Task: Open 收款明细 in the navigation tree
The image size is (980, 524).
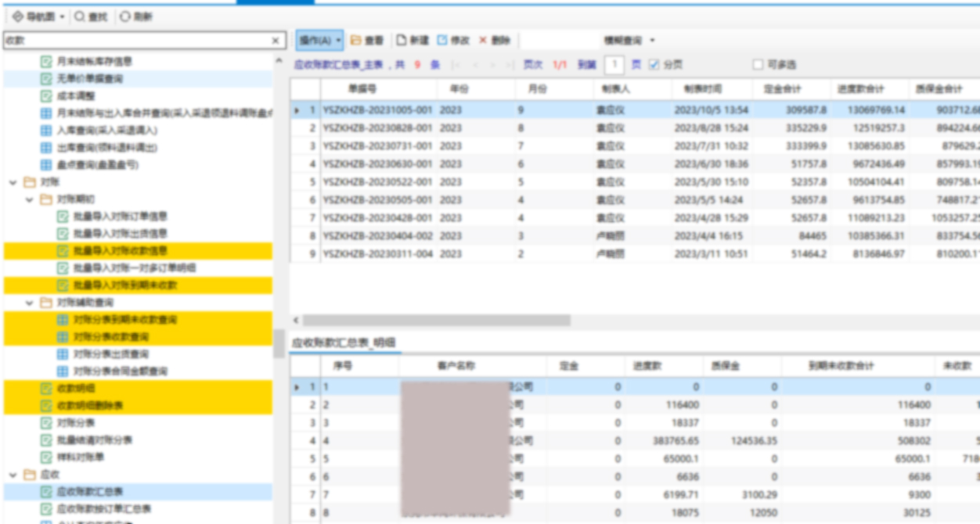Action: tap(77, 389)
